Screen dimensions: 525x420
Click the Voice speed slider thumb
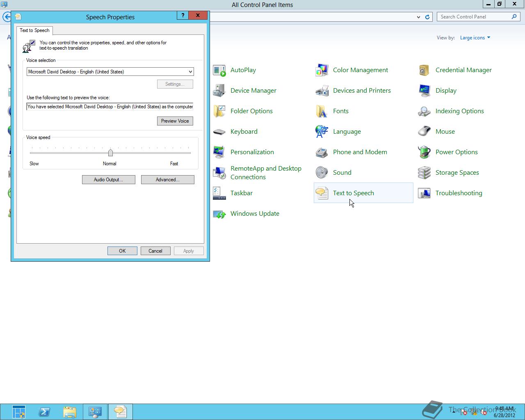click(x=110, y=153)
